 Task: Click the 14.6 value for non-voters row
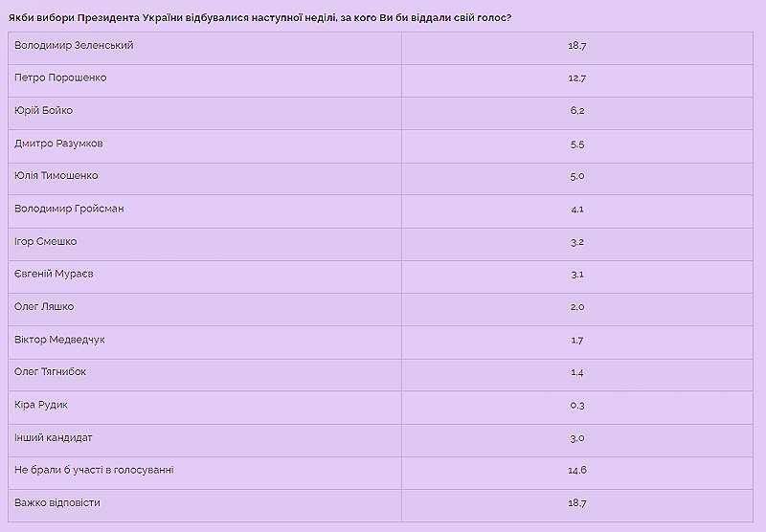(x=576, y=471)
